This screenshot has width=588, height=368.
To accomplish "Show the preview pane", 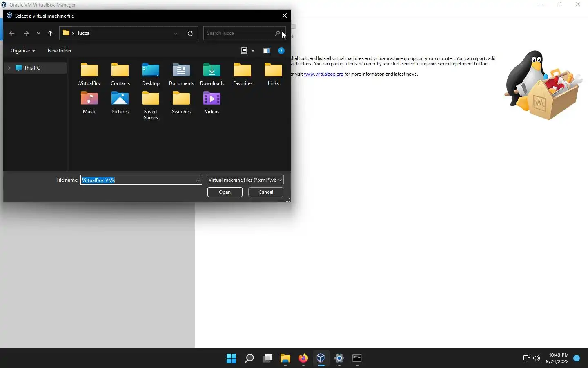I will pos(267,51).
